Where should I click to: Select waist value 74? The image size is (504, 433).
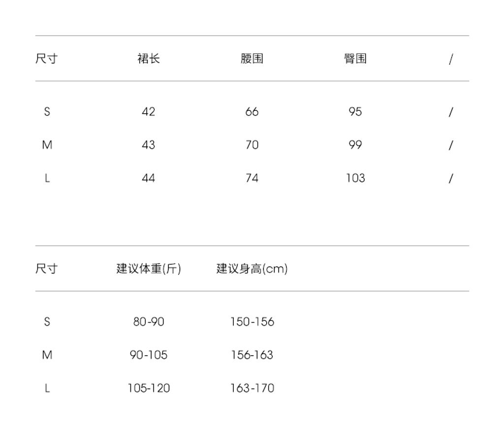pos(252,178)
